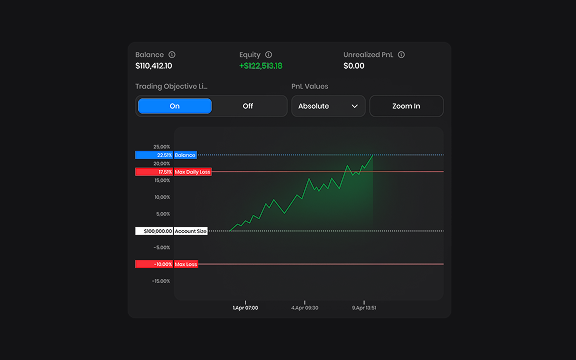Click the info icon beside Equity

(269, 55)
